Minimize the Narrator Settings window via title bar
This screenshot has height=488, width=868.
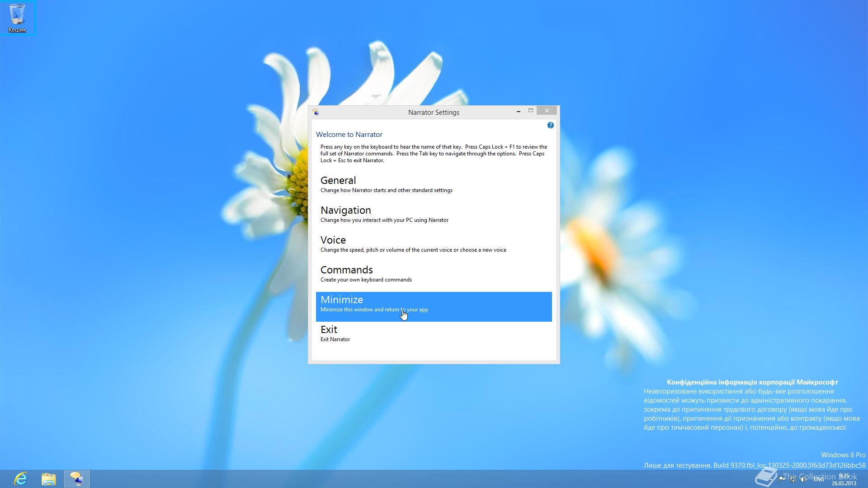point(518,111)
